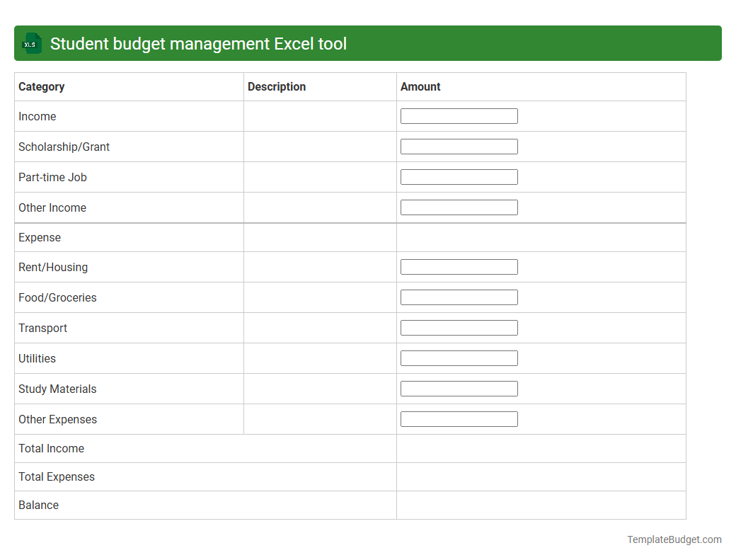Click the Expense section header row

coord(40,237)
